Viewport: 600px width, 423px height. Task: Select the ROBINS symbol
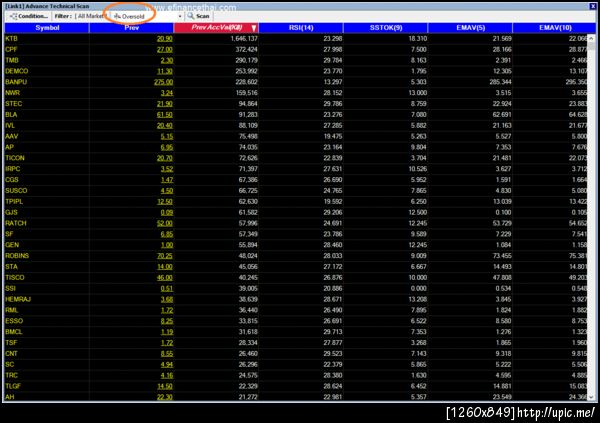(x=17, y=256)
